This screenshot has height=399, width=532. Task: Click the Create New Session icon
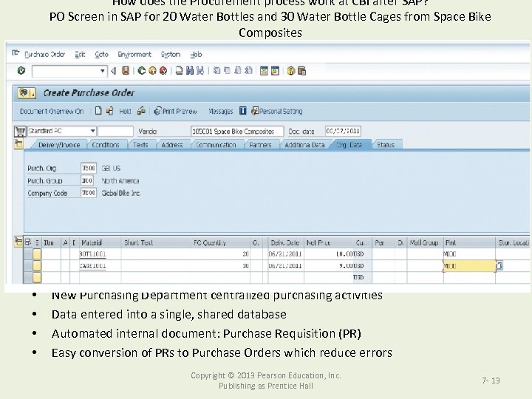(264, 71)
